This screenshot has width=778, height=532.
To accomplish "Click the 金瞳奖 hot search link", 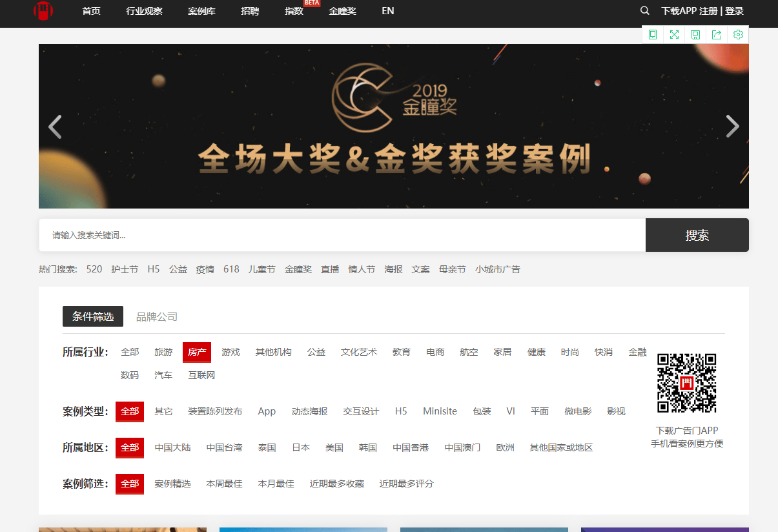I will point(298,269).
